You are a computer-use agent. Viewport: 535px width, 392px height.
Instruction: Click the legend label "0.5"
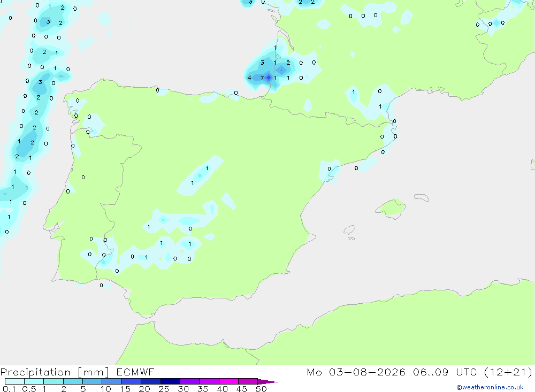pyautogui.click(x=29, y=389)
